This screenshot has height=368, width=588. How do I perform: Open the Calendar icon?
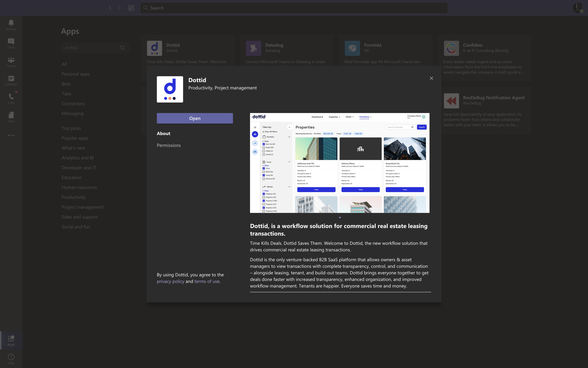(x=11, y=80)
